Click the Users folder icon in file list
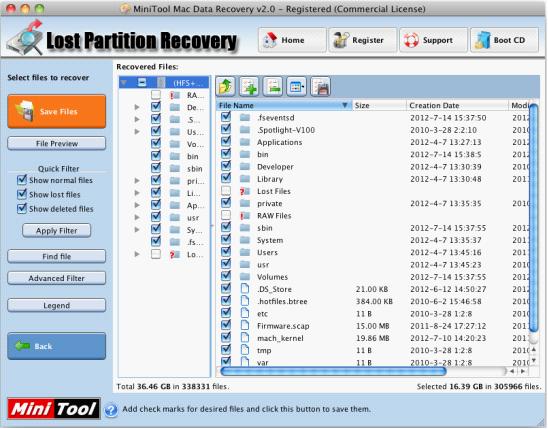 click(x=245, y=252)
